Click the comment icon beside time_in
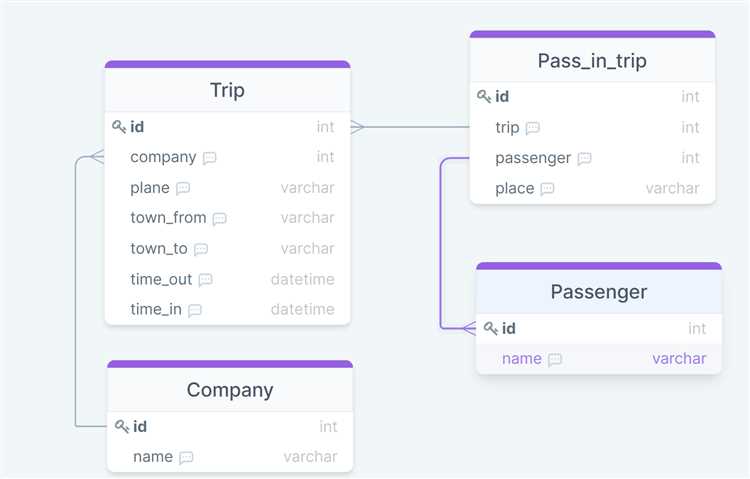This screenshot has width=750, height=479. point(195,311)
